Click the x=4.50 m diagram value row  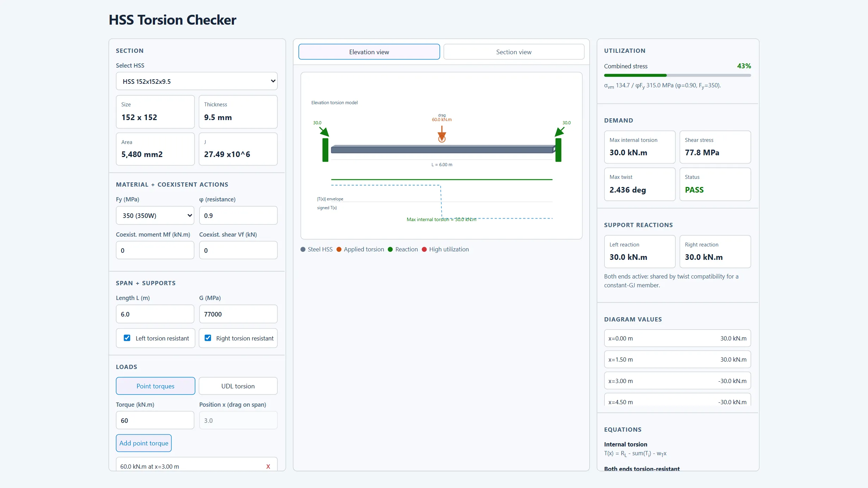coord(677,400)
